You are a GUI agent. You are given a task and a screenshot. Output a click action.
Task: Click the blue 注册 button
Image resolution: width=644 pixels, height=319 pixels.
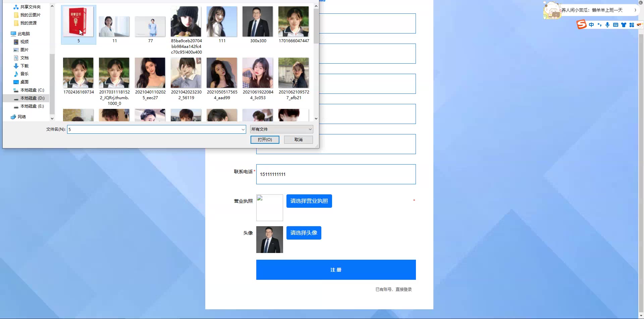336,270
